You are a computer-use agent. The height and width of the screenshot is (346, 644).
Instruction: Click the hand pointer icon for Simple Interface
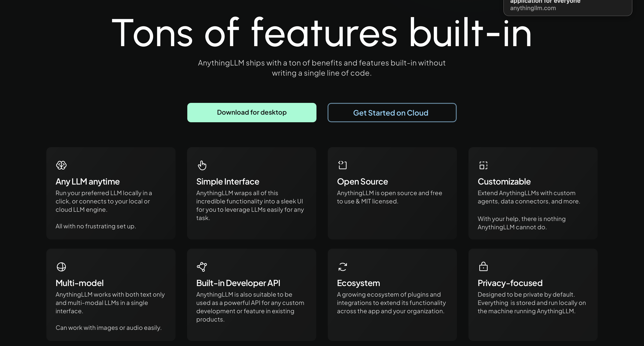click(x=202, y=165)
